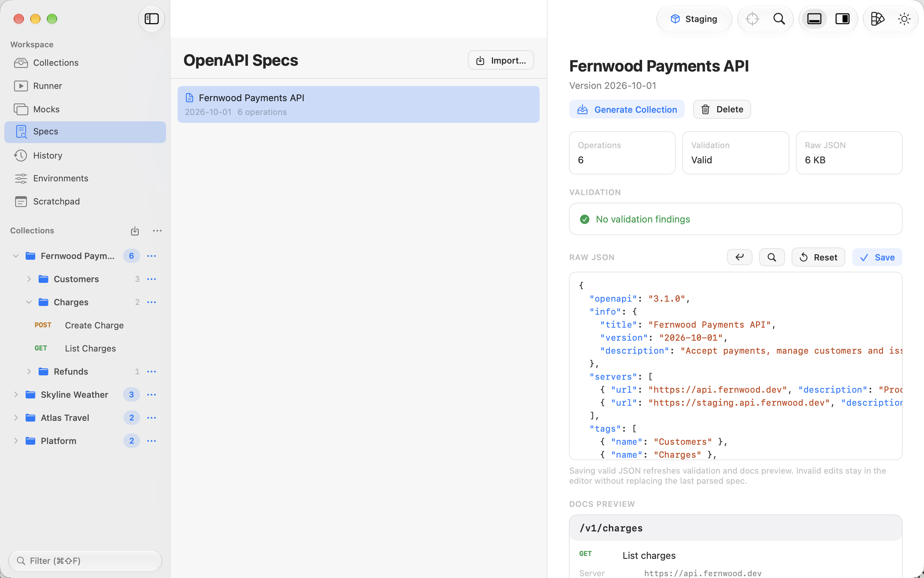Open more options for Skyline Weather
The height and width of the screenshot is (578, 924).
point(152,394)
